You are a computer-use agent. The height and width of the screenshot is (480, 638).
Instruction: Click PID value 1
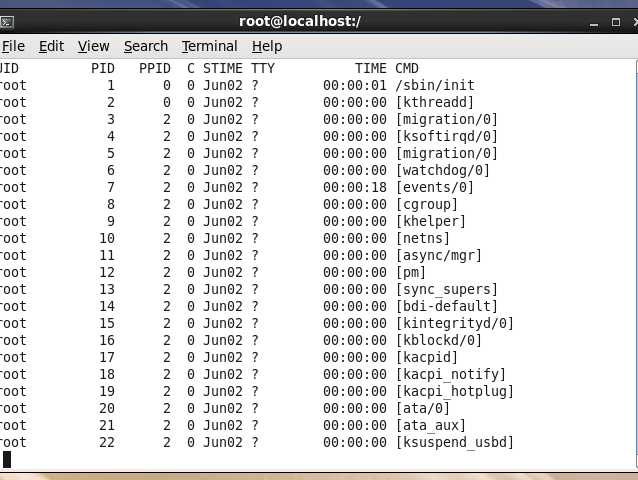click(x=111, y=85)
